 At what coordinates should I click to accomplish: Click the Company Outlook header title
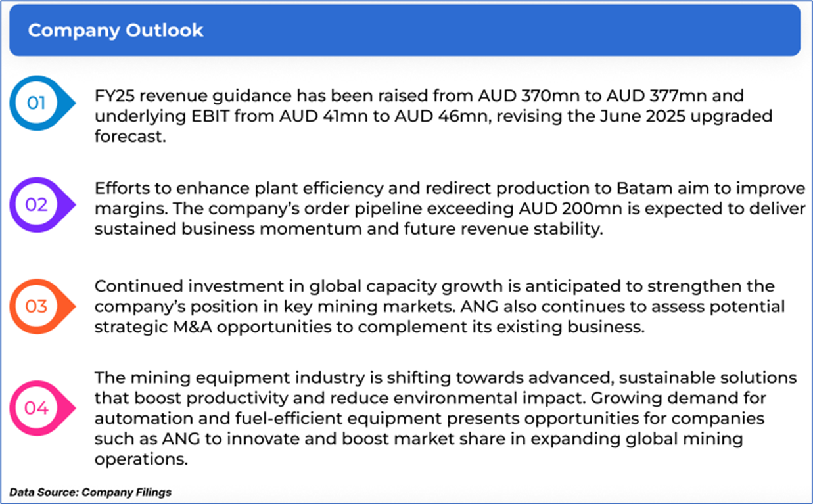(x=116, y=30)
